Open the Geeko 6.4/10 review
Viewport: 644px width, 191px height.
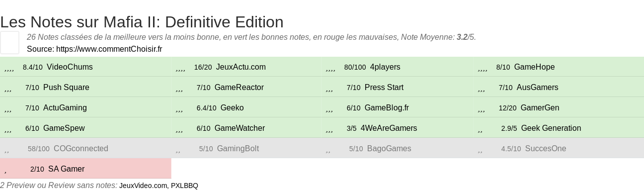(x=247, y=108)
